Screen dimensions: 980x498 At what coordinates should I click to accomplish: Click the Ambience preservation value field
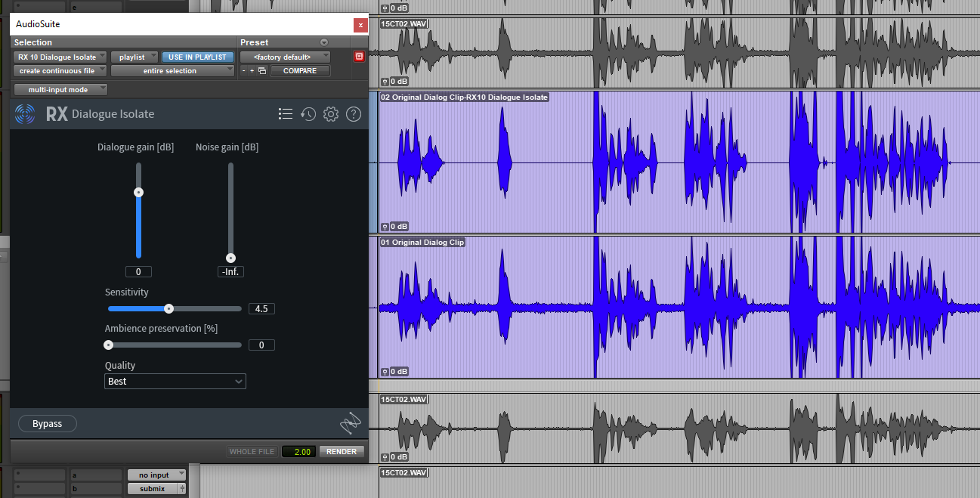[x=261, y=345]
